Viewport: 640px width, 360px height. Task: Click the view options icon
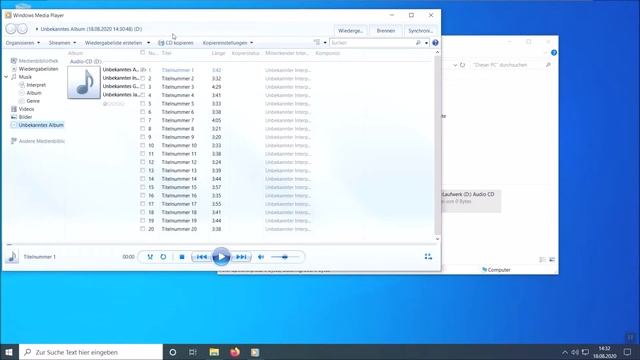317,42
